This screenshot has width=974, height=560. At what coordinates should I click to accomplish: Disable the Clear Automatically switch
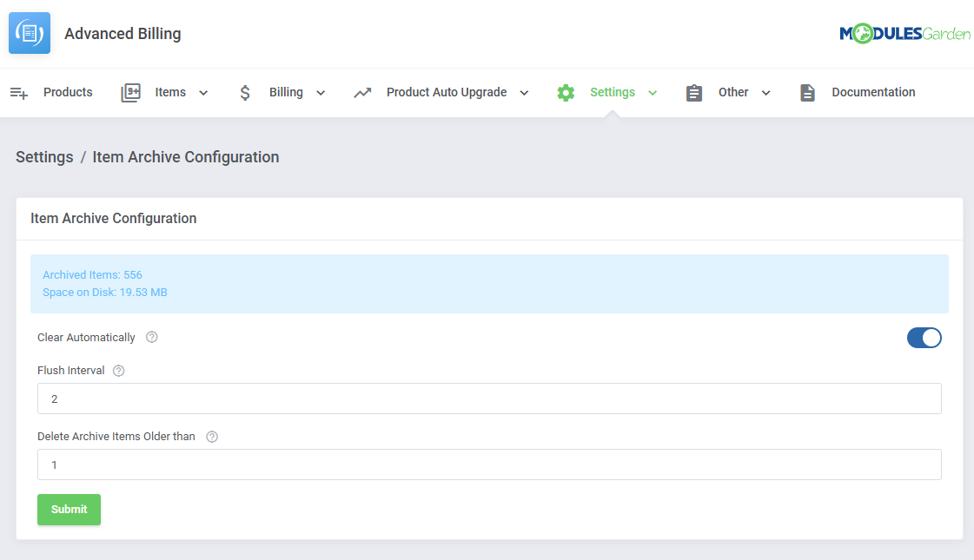coord(924,338)
